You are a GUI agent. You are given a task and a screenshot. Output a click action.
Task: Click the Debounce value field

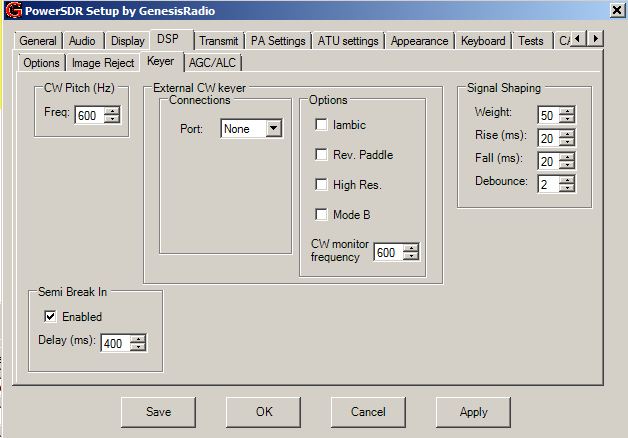(x=548, y=184)
